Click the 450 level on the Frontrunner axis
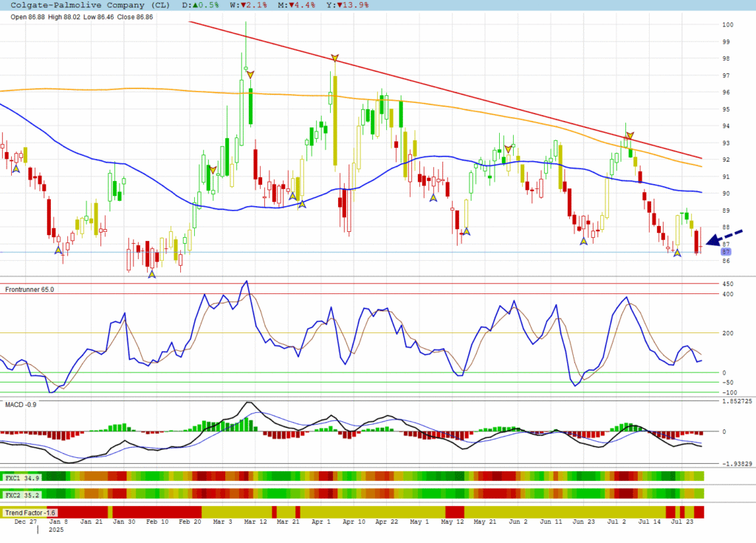The image size is (756, 543). (727, 284)
